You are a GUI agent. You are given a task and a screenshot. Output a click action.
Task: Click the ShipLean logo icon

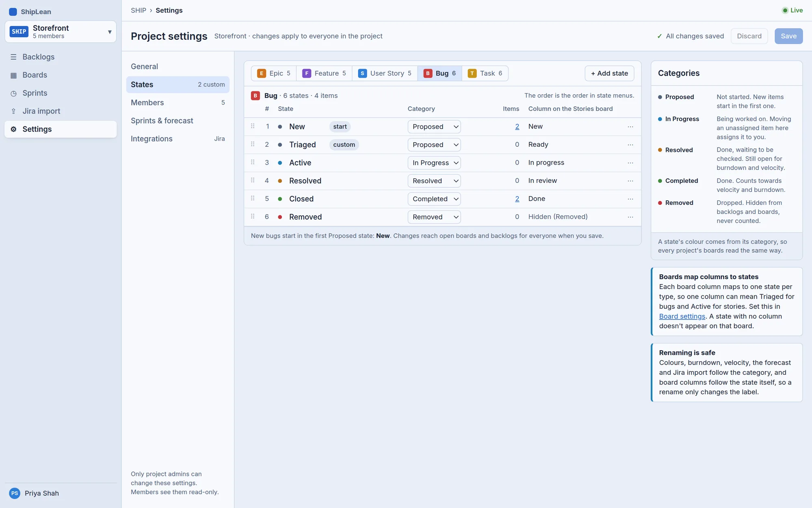point(13,12)
